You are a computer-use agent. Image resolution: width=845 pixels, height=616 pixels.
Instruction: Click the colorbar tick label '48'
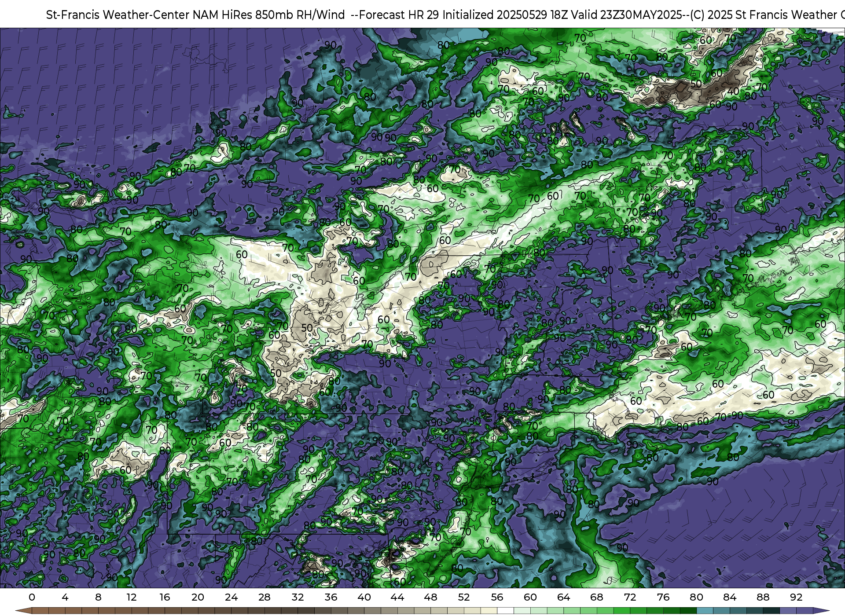430,597
